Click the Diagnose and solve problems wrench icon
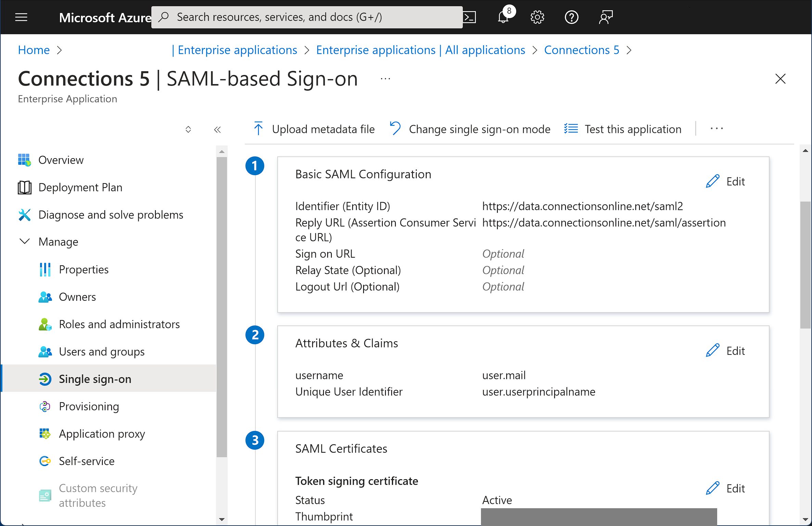This screenshot has height=526, width=812. click(24, 215)
